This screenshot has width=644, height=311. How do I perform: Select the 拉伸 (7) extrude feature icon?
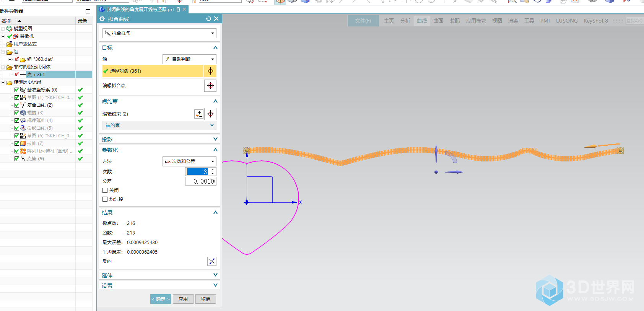coord(23,143)
